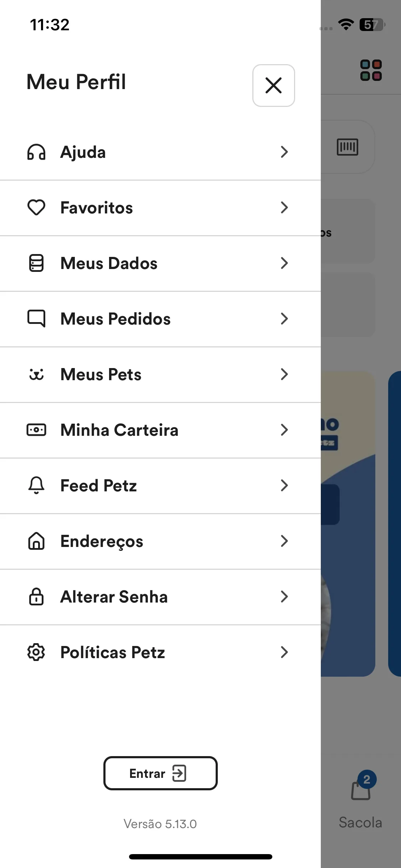The image size is (401, 868).
Task: Tap the heart icon for Favoritos
Action: 36,207
